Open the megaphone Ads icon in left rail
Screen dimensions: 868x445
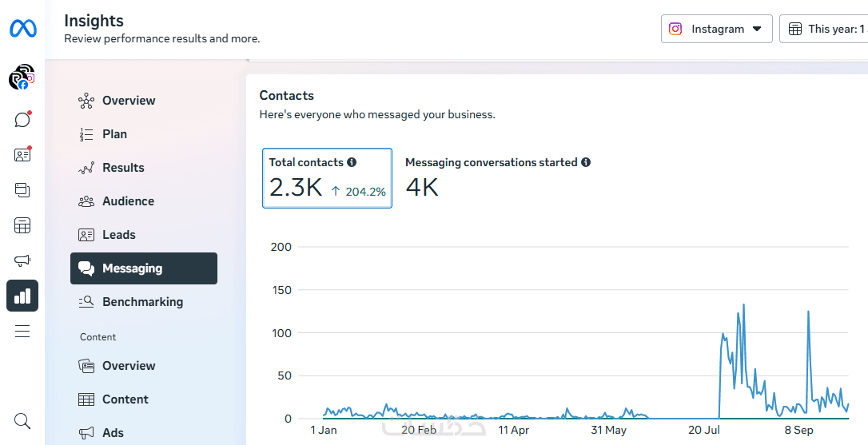pos(22,260)
